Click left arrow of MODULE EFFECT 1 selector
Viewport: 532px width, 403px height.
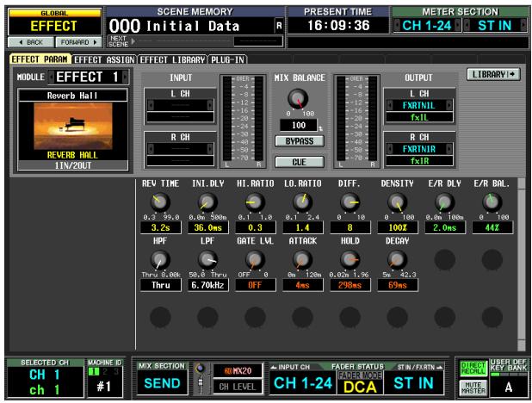tap(51, 77)
